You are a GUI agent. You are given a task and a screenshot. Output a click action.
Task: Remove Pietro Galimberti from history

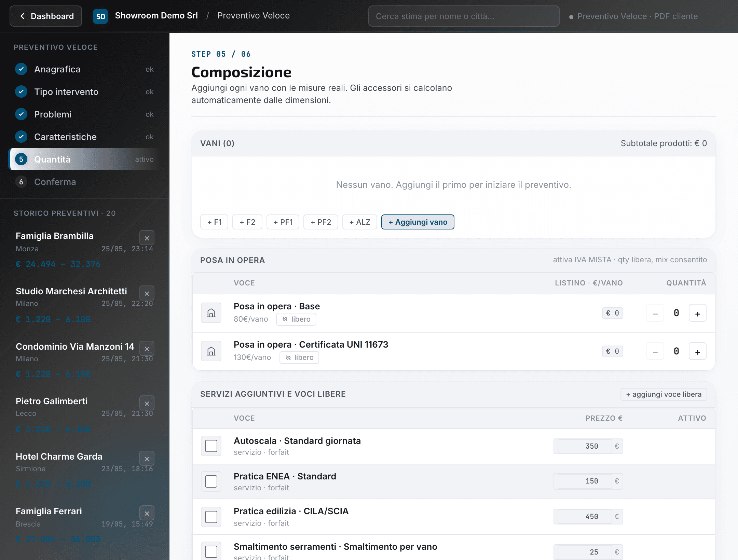coord(147,403)
